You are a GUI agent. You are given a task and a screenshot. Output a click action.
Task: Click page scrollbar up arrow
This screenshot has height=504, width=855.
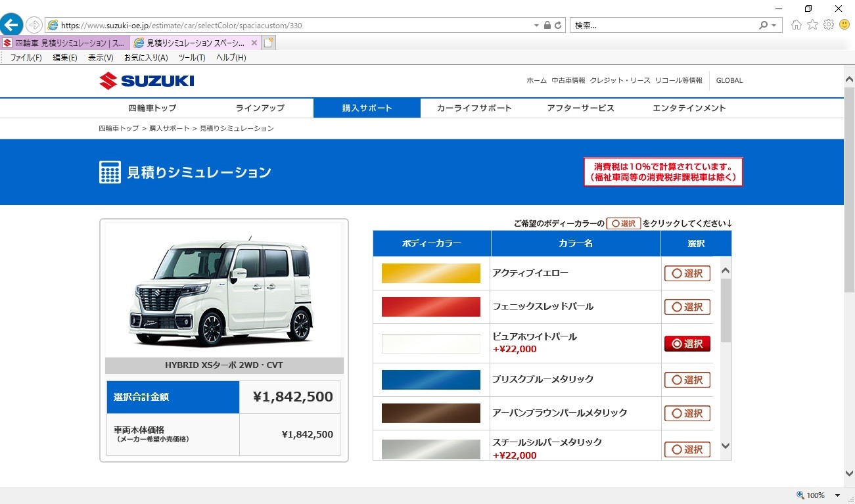click(849, 78)
